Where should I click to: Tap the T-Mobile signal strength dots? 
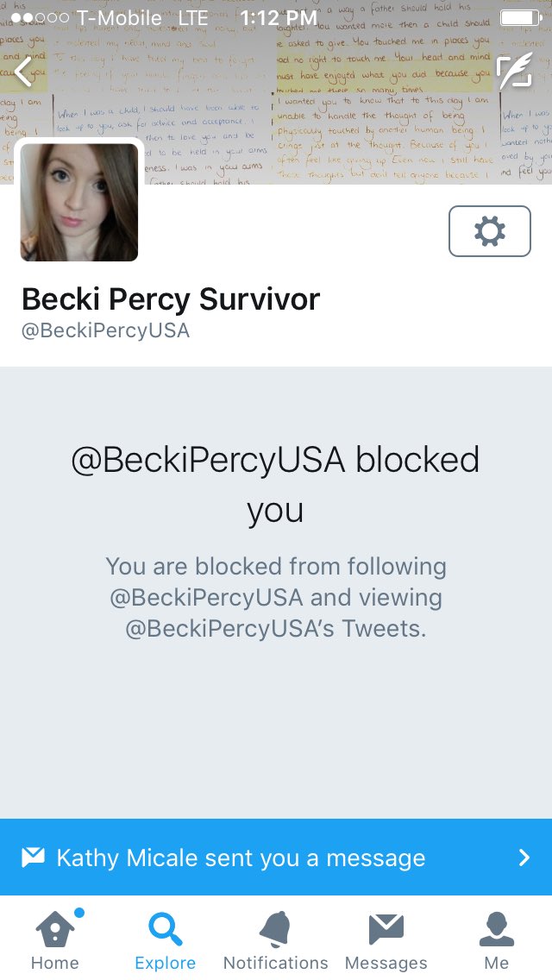click(x=40, y=18)
